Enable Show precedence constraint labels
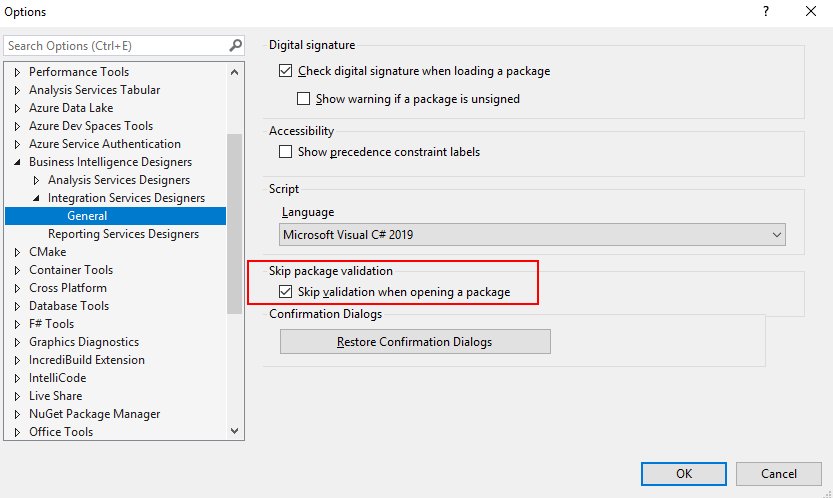 285,152
